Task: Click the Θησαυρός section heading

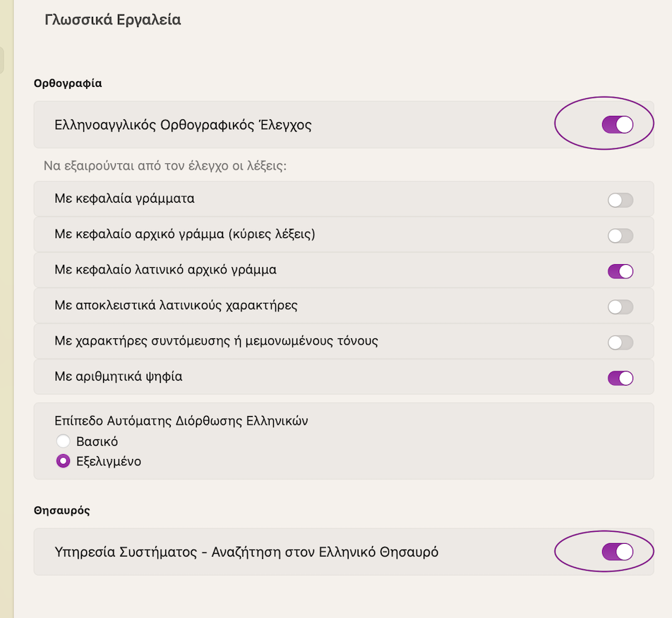Action: click(x=61, y=511)
